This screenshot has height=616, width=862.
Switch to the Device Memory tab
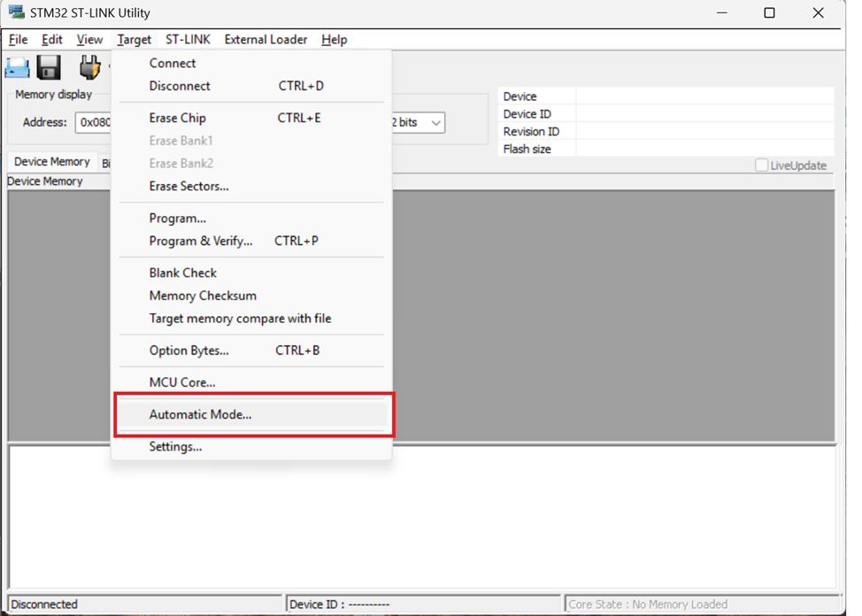(x=51, y=162)
